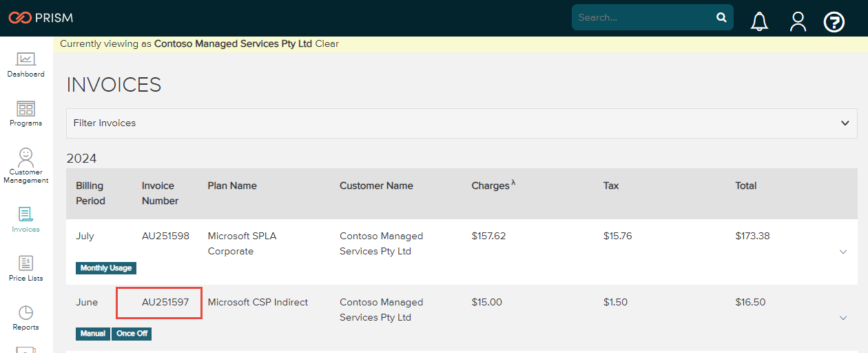The image size is (868, 353).
Task: Open the notifications bell
Action: point(759,21)
